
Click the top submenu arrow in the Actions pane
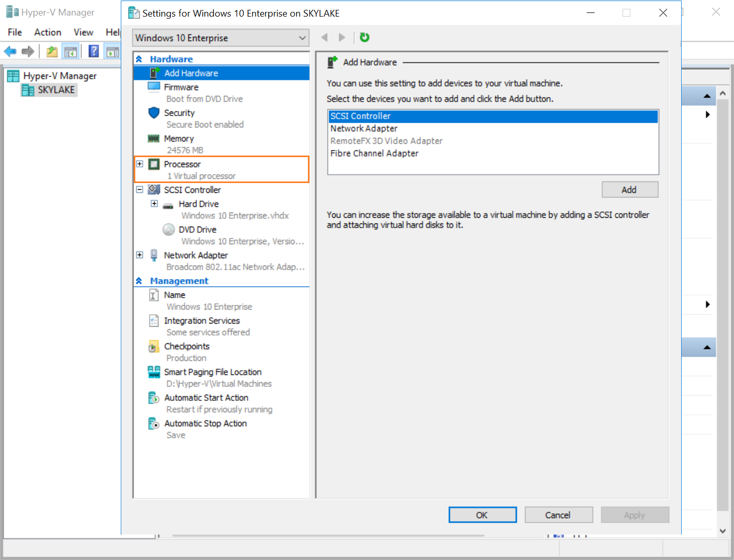(708, 115)
